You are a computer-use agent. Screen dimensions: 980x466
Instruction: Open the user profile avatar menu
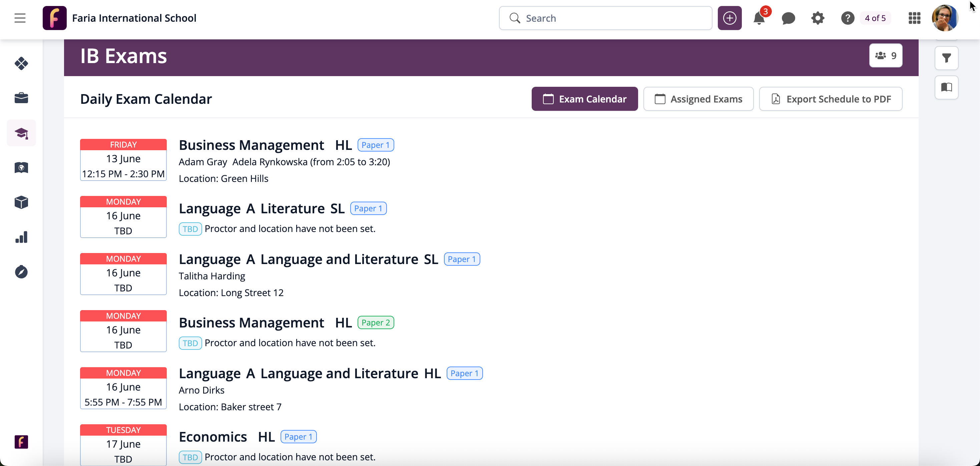pyautogui.click(x=945, y=18)
